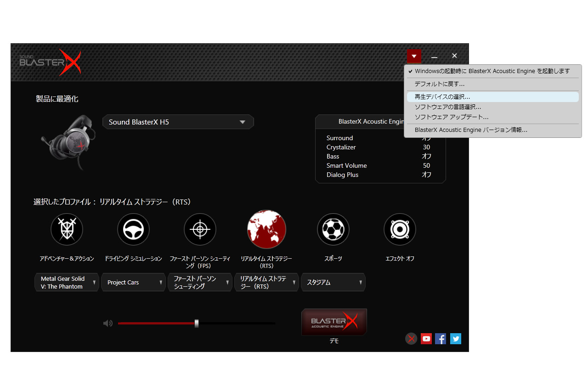Click the Smart Volume value 50
The height and width of the screenshot is (392, 588).
(x=427, y=165)
